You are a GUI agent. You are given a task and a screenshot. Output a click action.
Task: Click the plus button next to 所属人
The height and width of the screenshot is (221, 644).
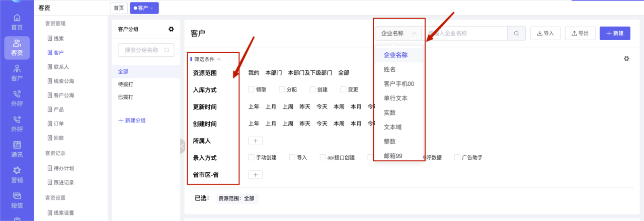(255, 141)
